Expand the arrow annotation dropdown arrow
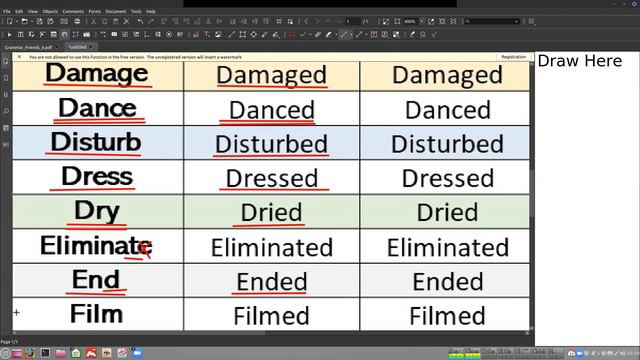 [366, 35]
